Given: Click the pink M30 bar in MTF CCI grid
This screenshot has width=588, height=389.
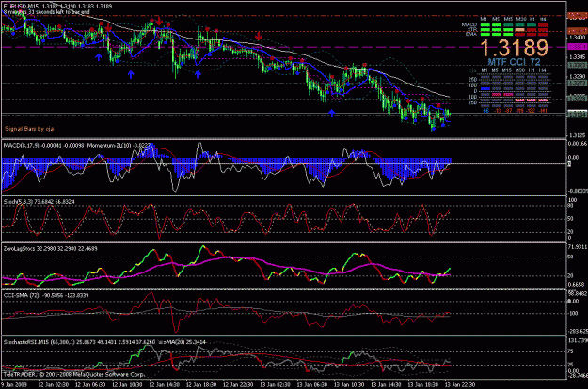Looking at the screenshot, I should pos(519,100).
